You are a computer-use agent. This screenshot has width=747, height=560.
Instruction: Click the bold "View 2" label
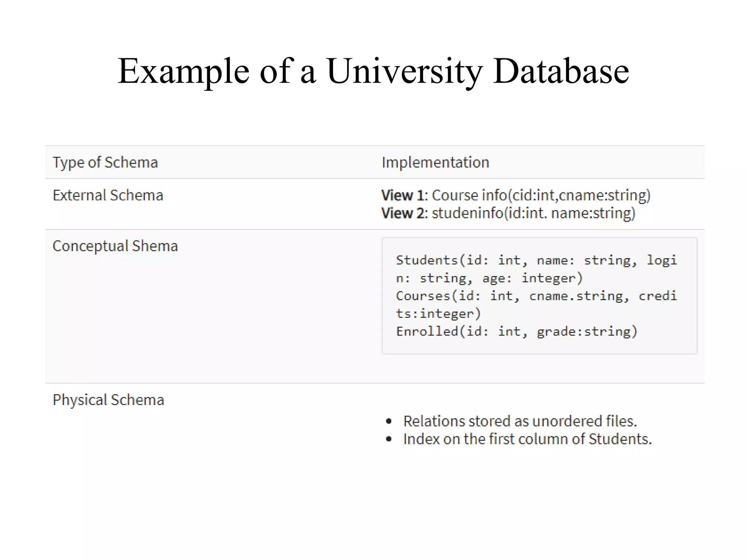[404, 213]
